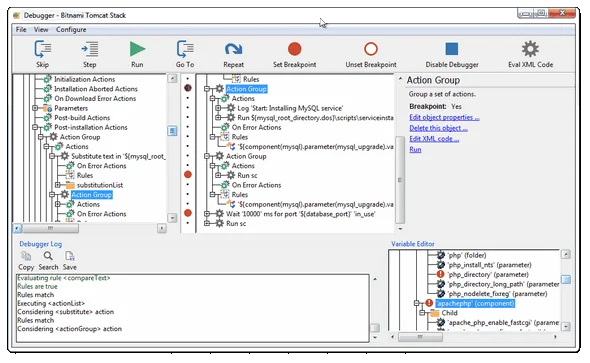The image size is (590, 363).
Task: Open the Configure menu
Action: point(71,29)
